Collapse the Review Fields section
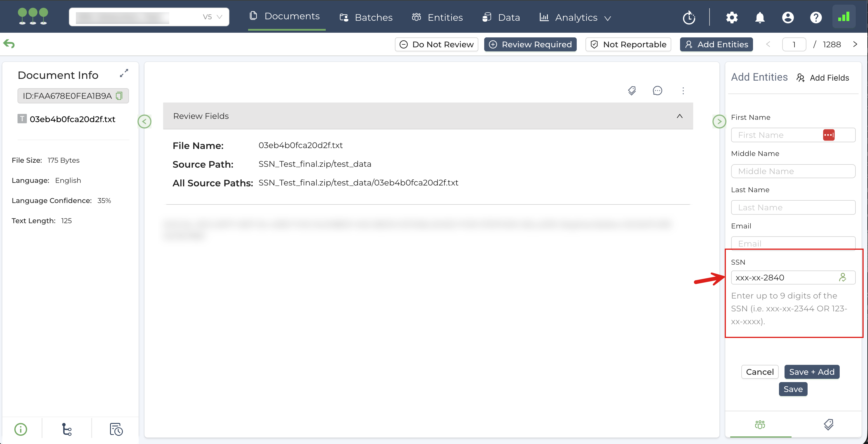The height and width of the screenshot is (444, 868). pyautogui.click(x=680, y=116)
